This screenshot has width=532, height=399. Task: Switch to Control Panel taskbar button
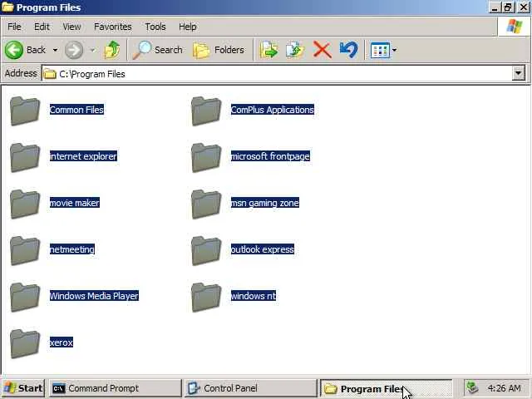point(250,388)
